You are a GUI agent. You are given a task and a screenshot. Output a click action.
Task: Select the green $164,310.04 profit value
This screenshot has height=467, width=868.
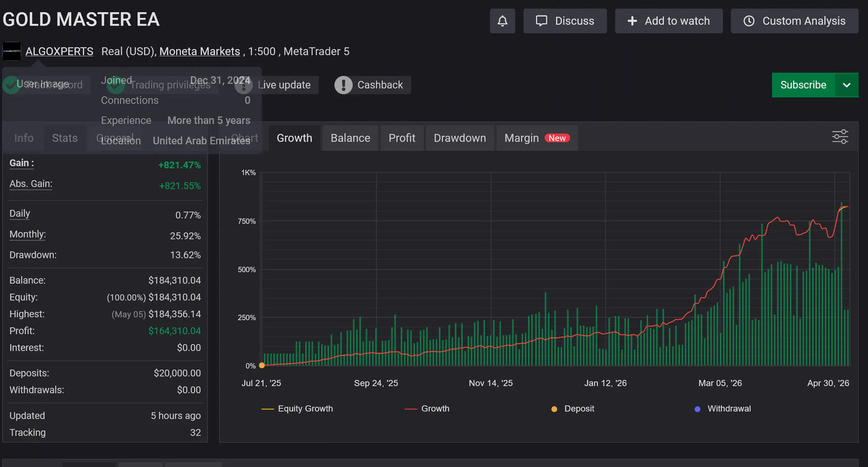coord(175,331)
